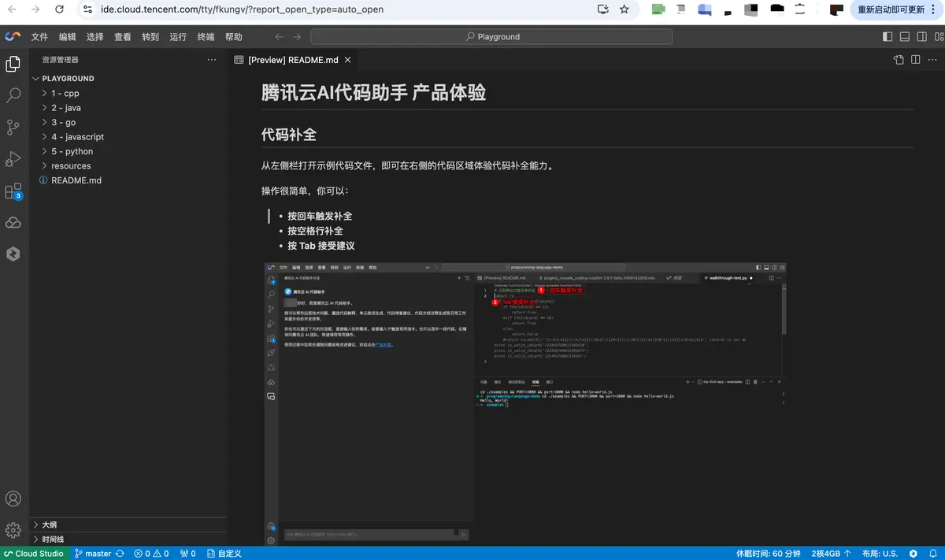Screen dimensions: 945x560
Task: Click the browser back arrow
Action: tap(11, 9)
